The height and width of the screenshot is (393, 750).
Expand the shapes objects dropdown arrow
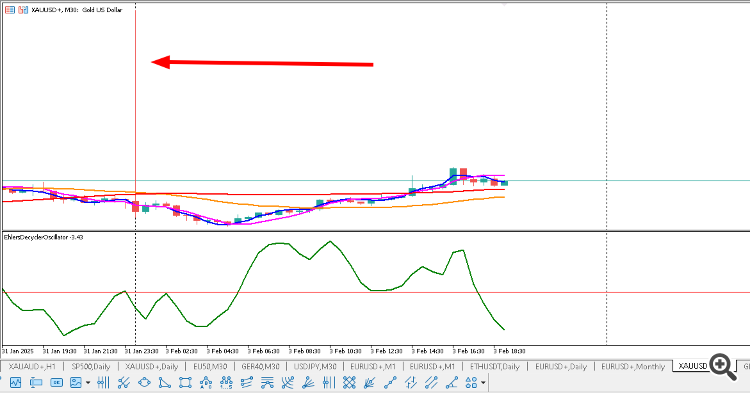(x=483, y=382)
